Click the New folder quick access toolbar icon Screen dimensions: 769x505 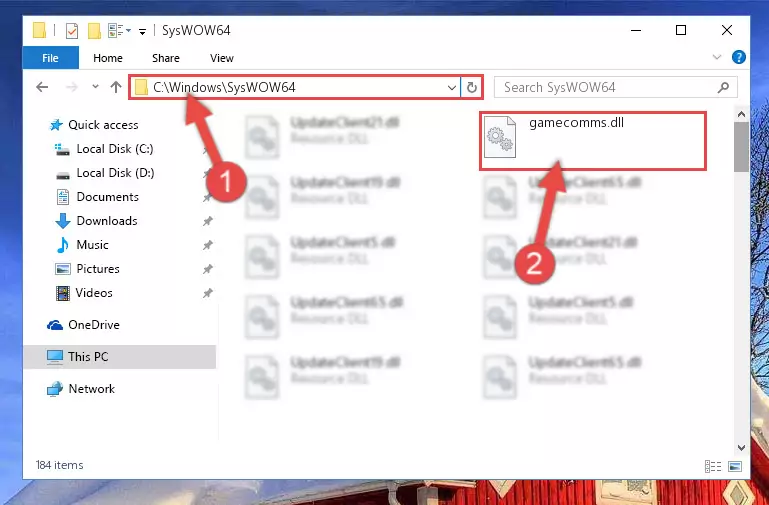(x=94, y=31)
